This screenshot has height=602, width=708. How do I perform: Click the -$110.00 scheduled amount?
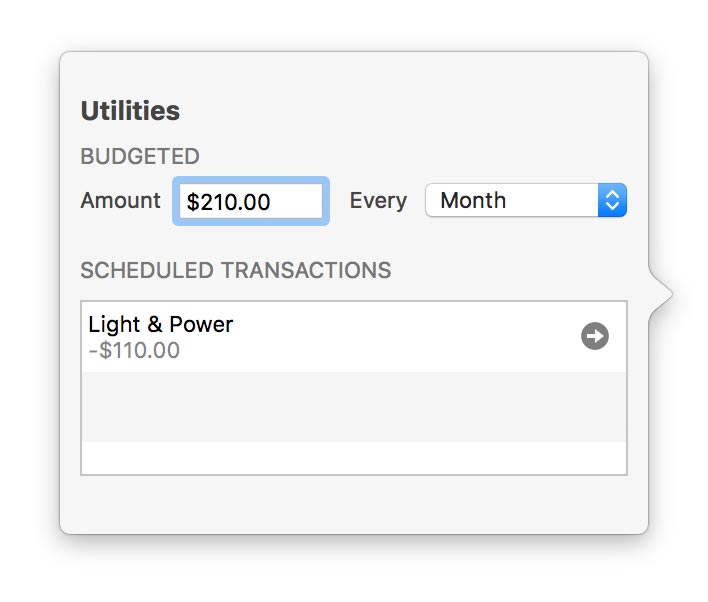(x=134, y=351)
